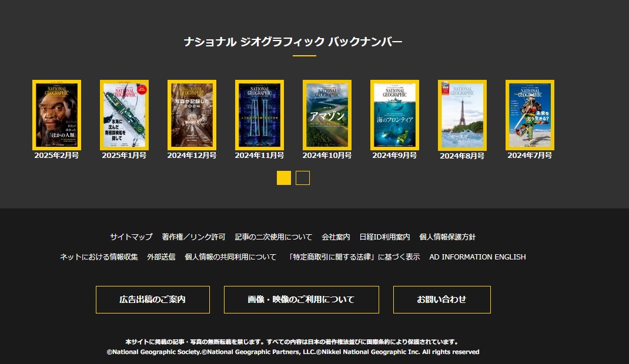Click the 広告出稿のご案内 button
Image resolution: width=629 pixels, height=364 pixels.
coord(153,299)
